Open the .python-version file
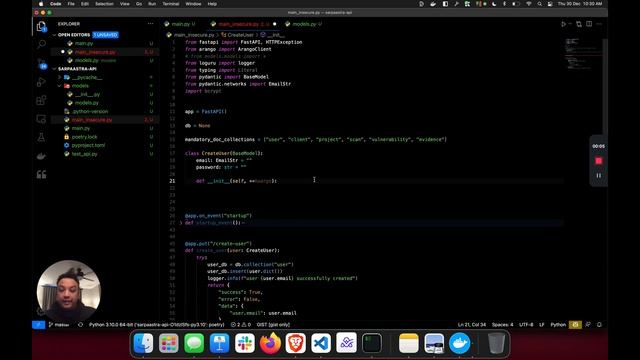 pos(90,111)
